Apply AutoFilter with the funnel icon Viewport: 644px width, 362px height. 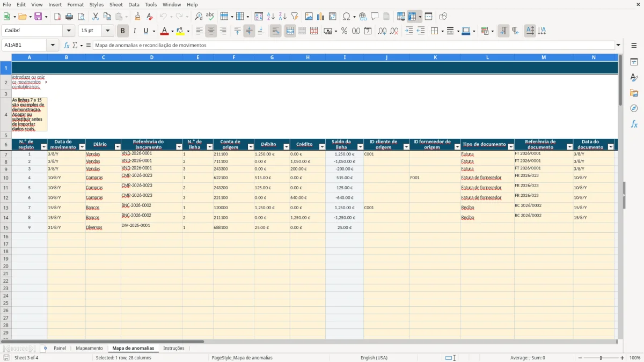[295, 17]
